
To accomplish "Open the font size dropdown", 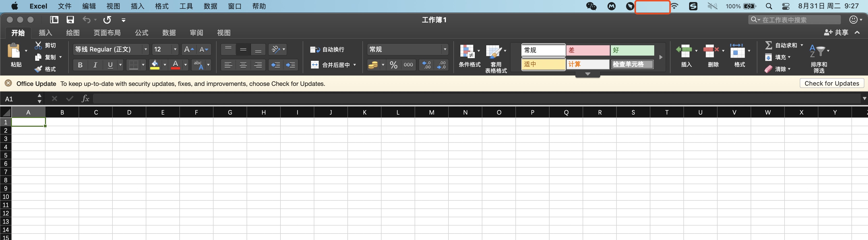I will (x=175, y=50).
